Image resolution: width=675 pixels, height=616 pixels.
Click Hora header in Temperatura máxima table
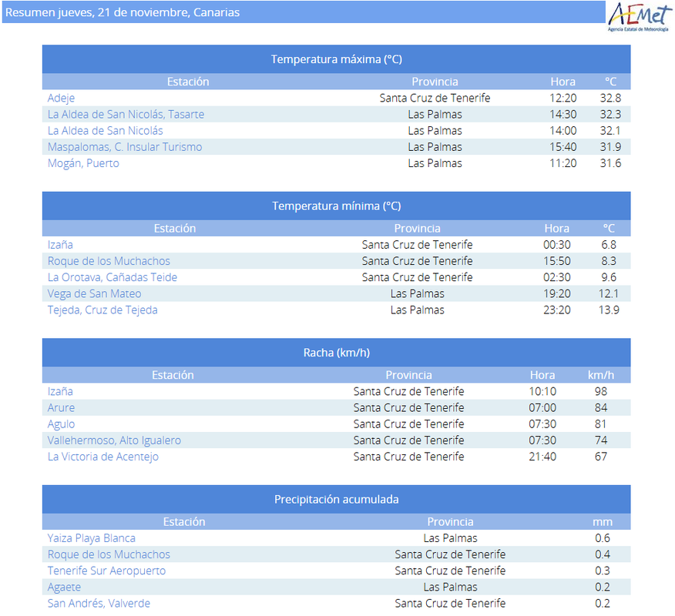point(562,82)
